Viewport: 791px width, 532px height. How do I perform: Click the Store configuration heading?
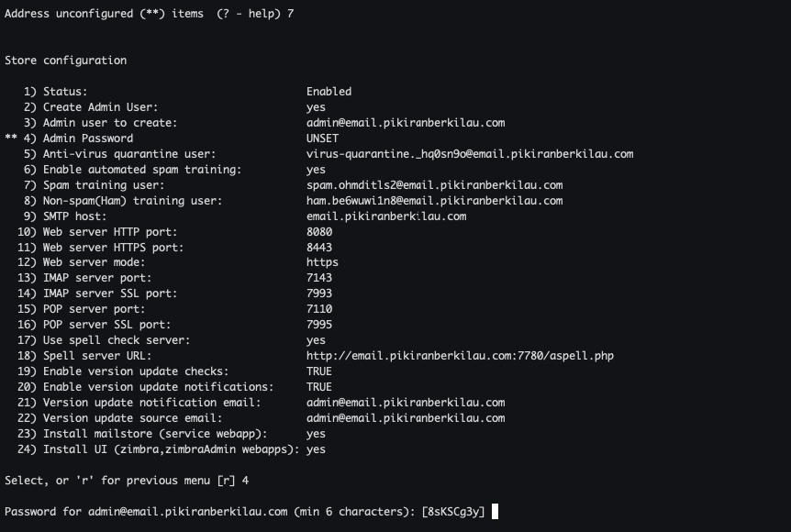(x=66, y=61)
